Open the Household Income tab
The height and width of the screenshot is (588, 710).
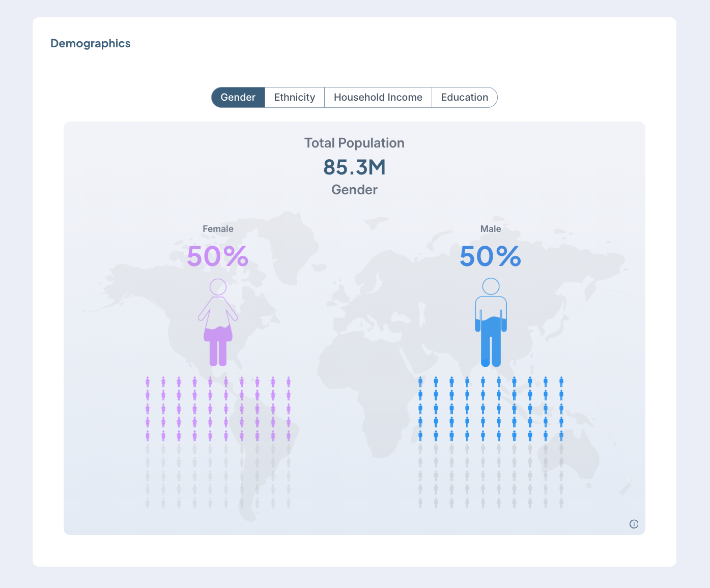coord(378,97)
